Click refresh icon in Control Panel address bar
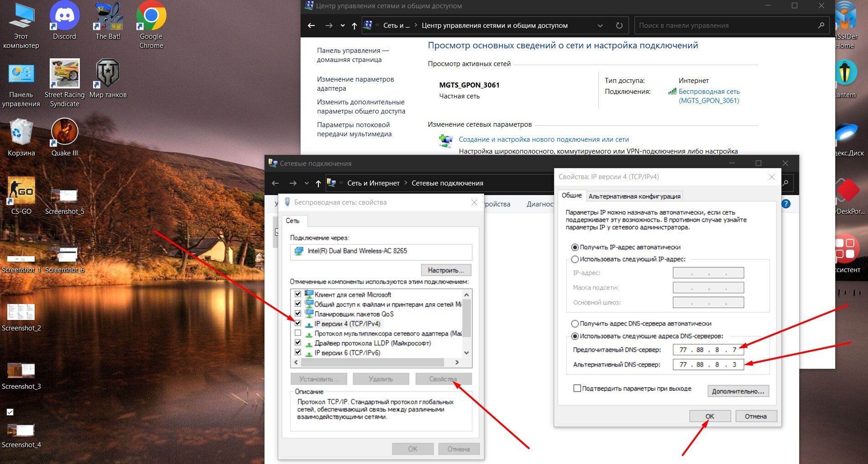The width and height of the screenshot is (868, 464). 619,26
